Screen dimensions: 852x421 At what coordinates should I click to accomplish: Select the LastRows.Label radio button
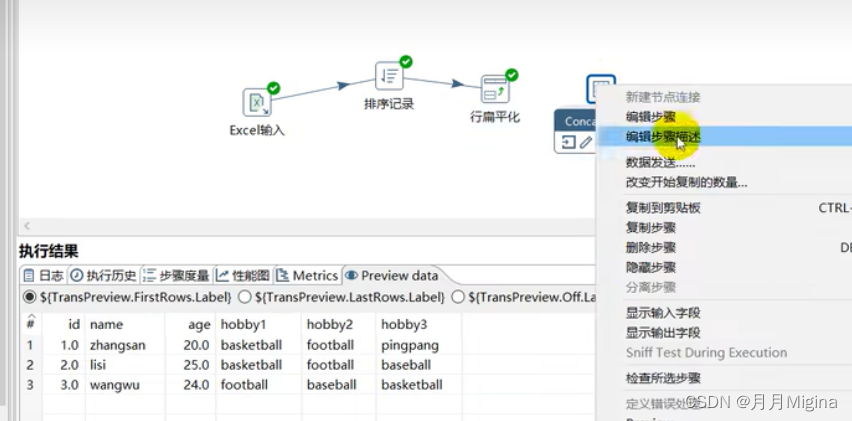(245, 297)
